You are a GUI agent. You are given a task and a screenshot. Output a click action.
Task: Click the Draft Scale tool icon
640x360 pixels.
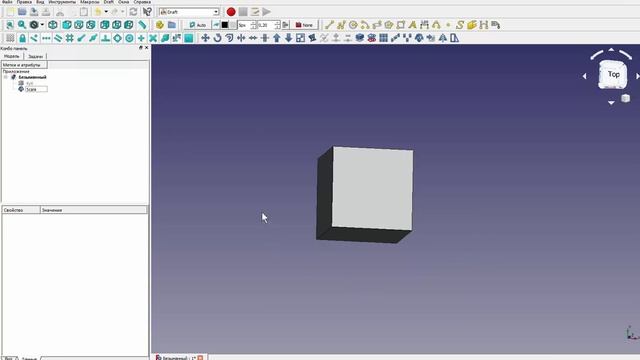[300, 38]
